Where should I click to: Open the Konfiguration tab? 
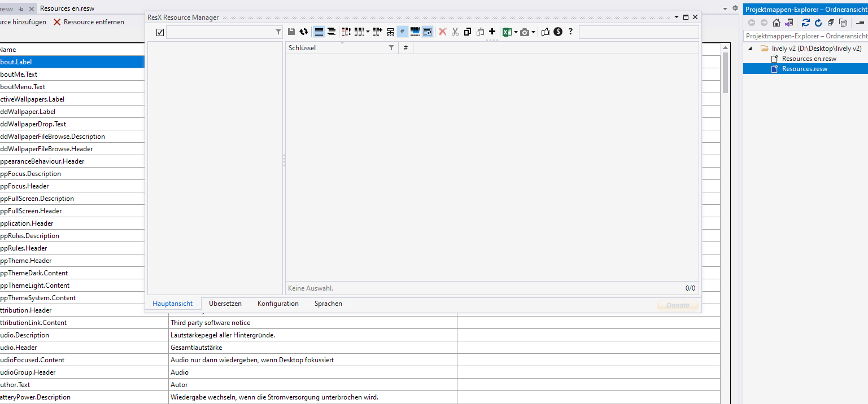pos(278,304)
